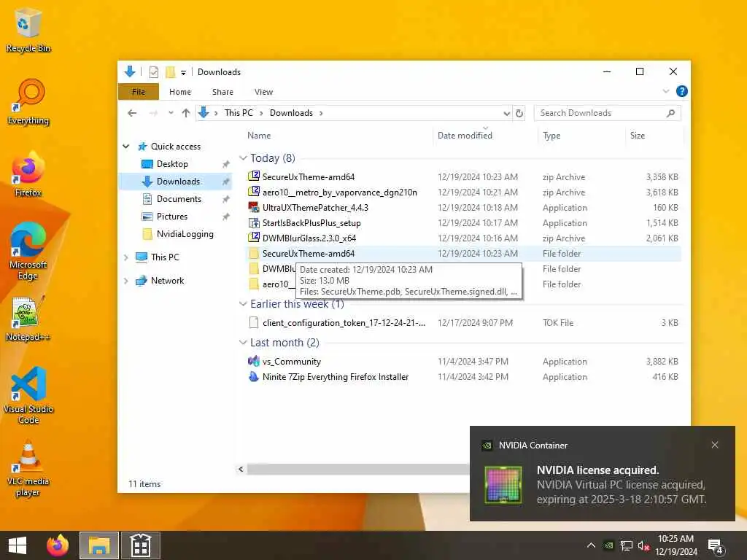
Task: Select Ninite 7Zip Everything Firefox Installer icon
Action: (253, 377)
